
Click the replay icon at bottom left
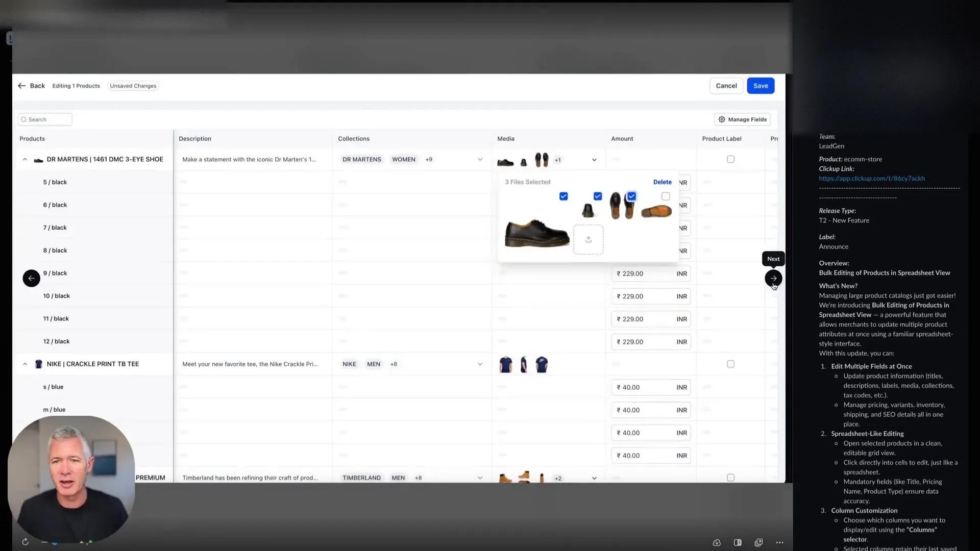coord(25,542)
